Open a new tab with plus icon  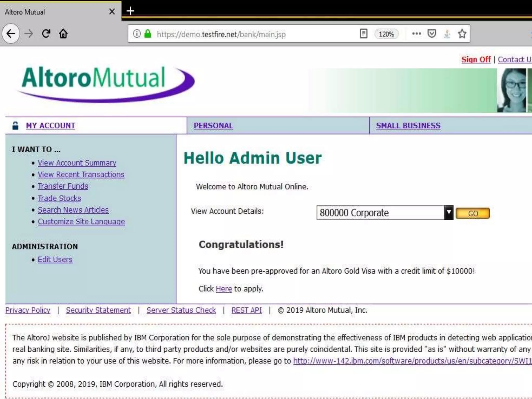click(130, 11)
